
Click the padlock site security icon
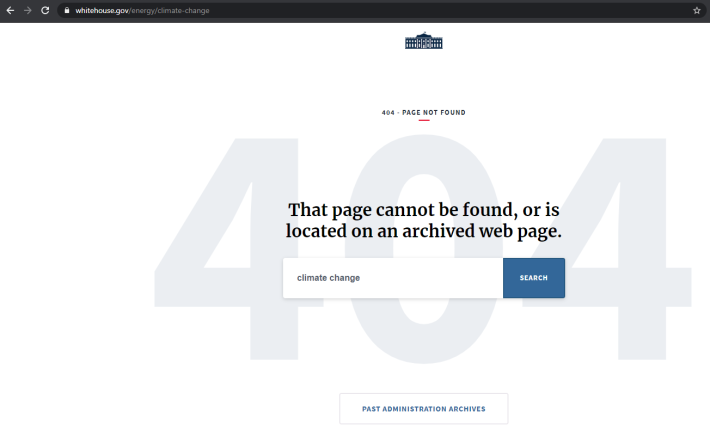(67, 10)
